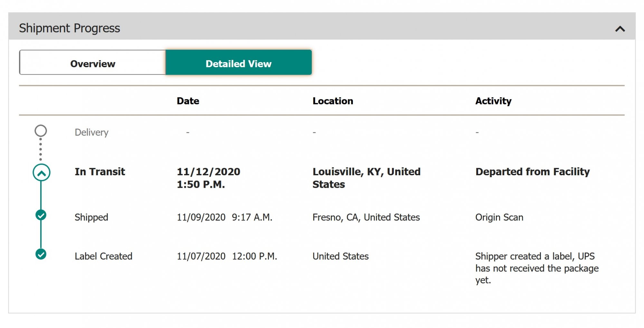Image resolution: width=644 pixels, height=328 pixels.
Task: Click the Label Created checkmark icon
Action: (x=41, y=254)
